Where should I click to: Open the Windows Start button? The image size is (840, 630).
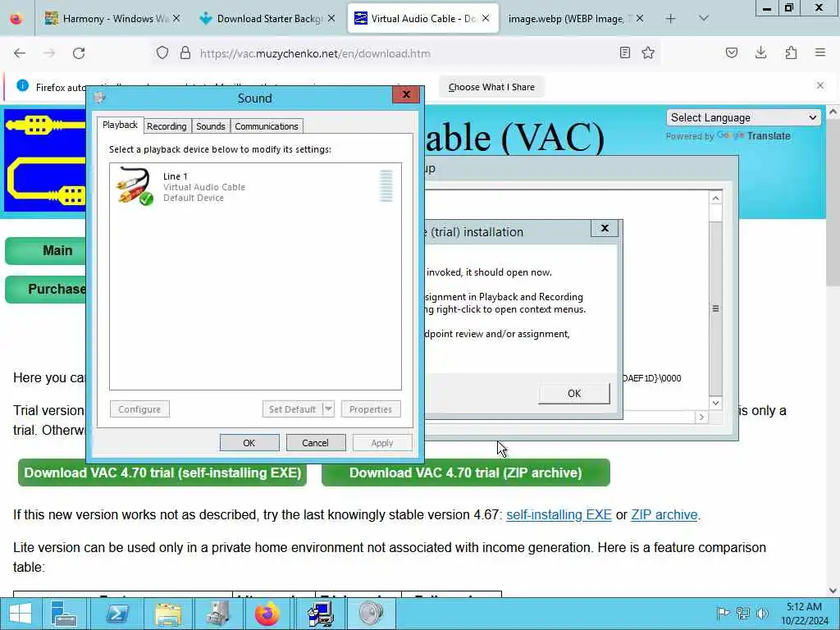[20, 614]
